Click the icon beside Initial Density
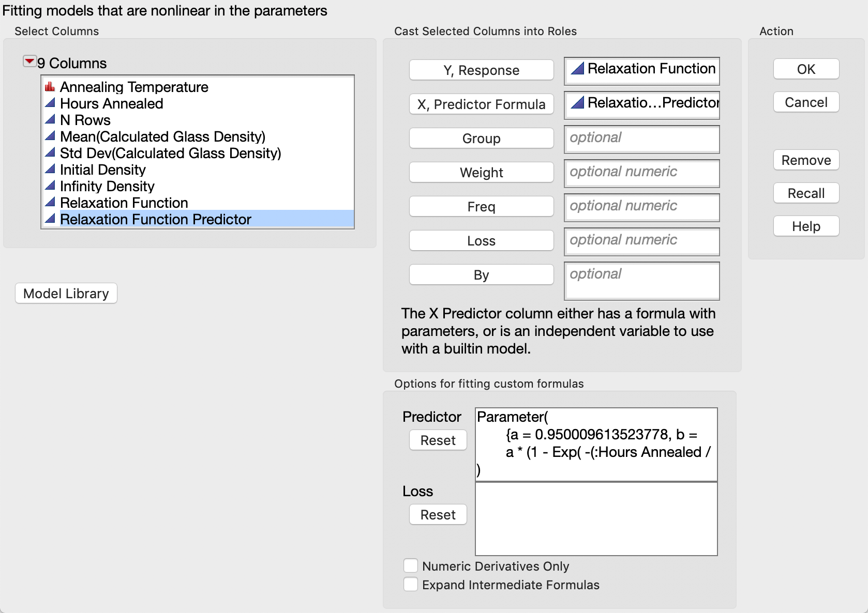The width and height of the screenshot is (868, 613). click(50, 170)
